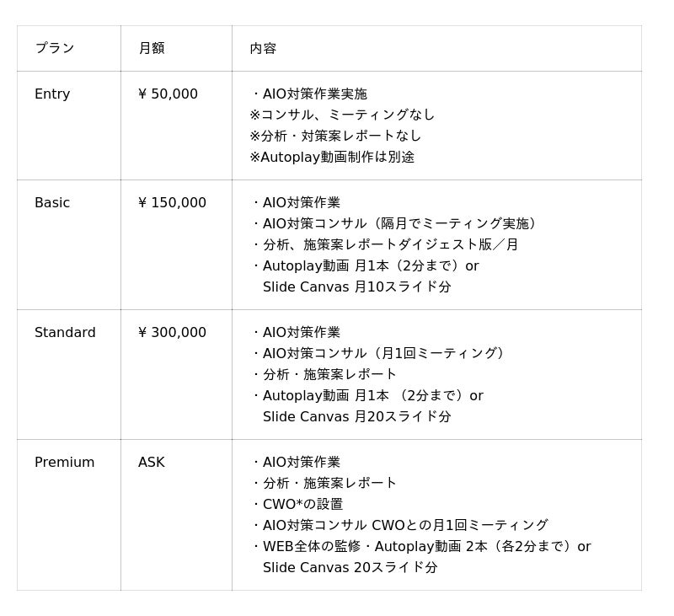The height and width of the screenshot is (616, 674).
Task: Click the ¥ 50,000 price
Action: point(168,94)
